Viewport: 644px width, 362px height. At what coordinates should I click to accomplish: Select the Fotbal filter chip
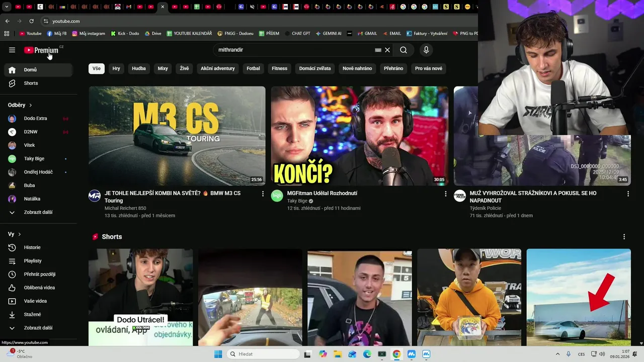coord(254,68)
